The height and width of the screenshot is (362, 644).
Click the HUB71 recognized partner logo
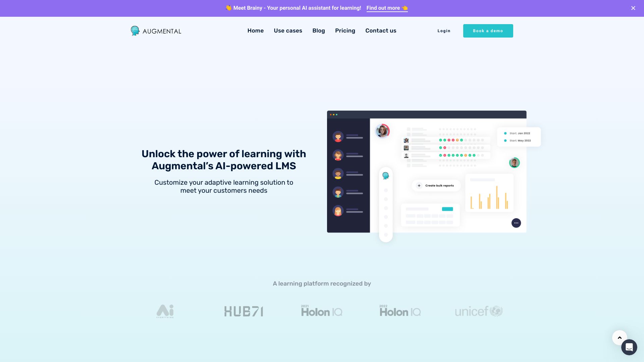tap(243, 311)
